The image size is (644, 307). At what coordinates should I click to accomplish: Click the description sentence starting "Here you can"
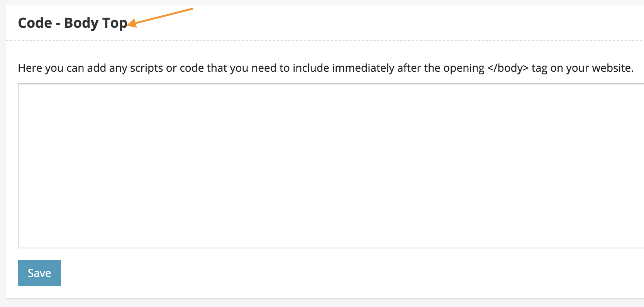325,68
